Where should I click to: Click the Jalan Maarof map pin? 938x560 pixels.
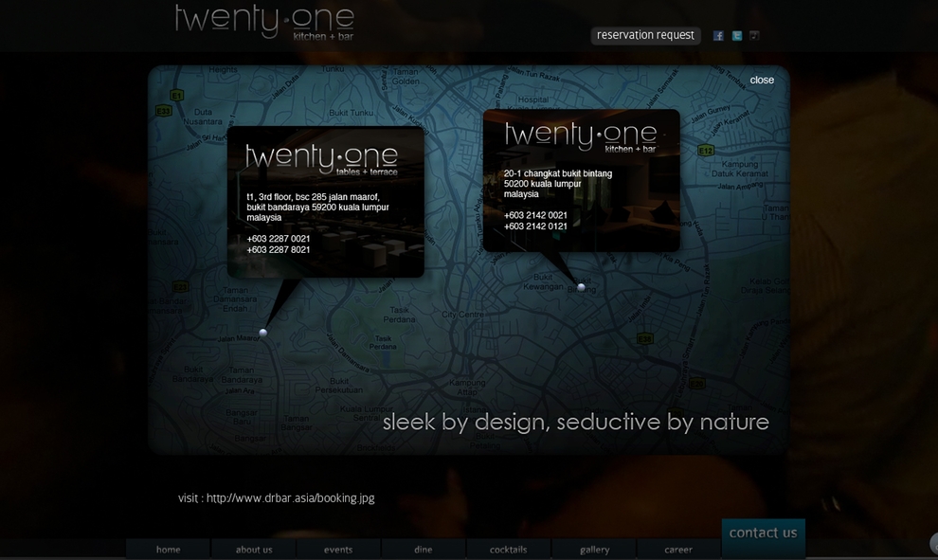[x=263, y=333]
